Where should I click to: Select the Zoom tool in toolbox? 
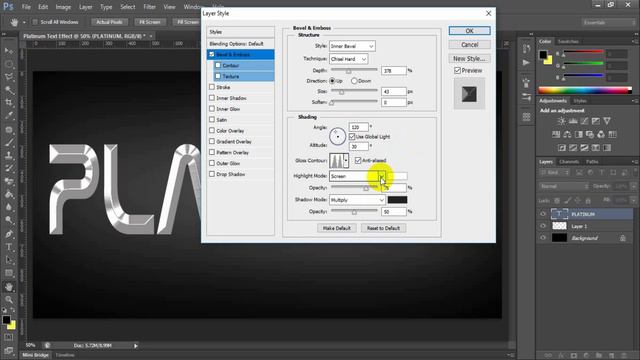(x=9, y=300)
